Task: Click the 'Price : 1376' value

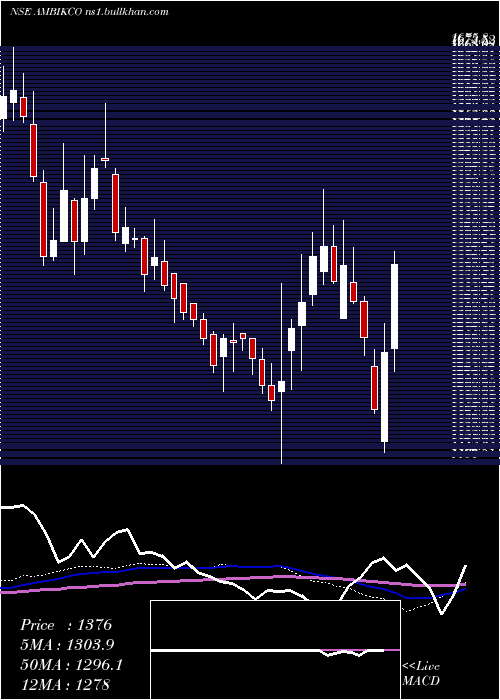Action: [x=66, y=625]
